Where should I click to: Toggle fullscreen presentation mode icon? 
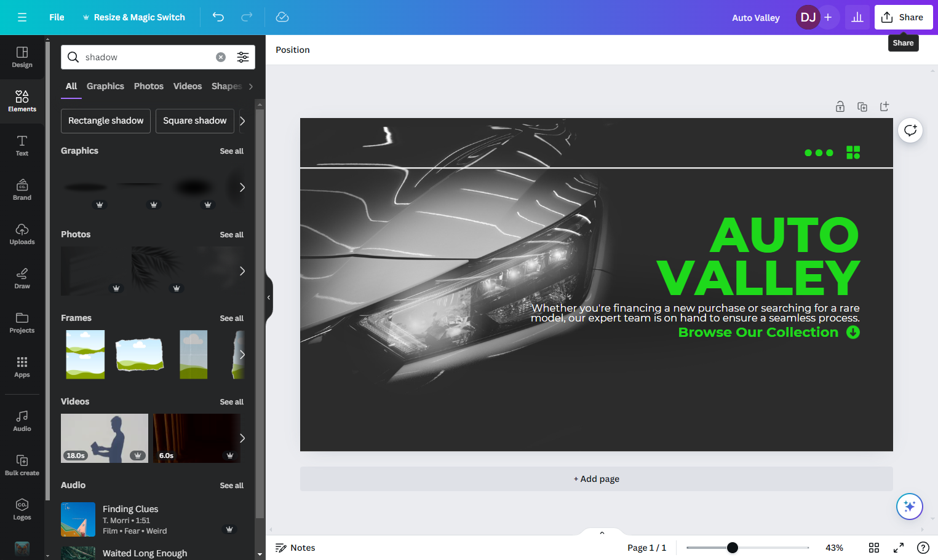click(x=899, y=548)
